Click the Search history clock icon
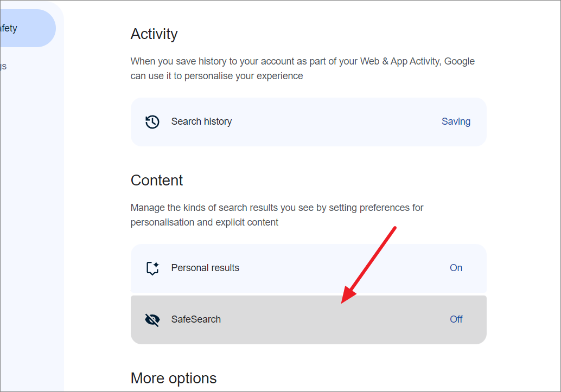Image resolution: width=561 pixels, height=392 pixels. click(x=152, y=122)
